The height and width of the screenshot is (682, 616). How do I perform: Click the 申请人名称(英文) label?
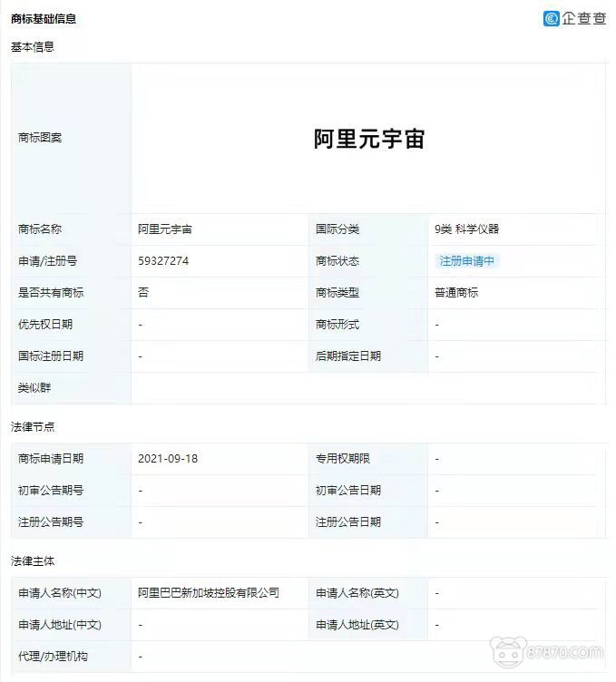(x=357, y=593)
